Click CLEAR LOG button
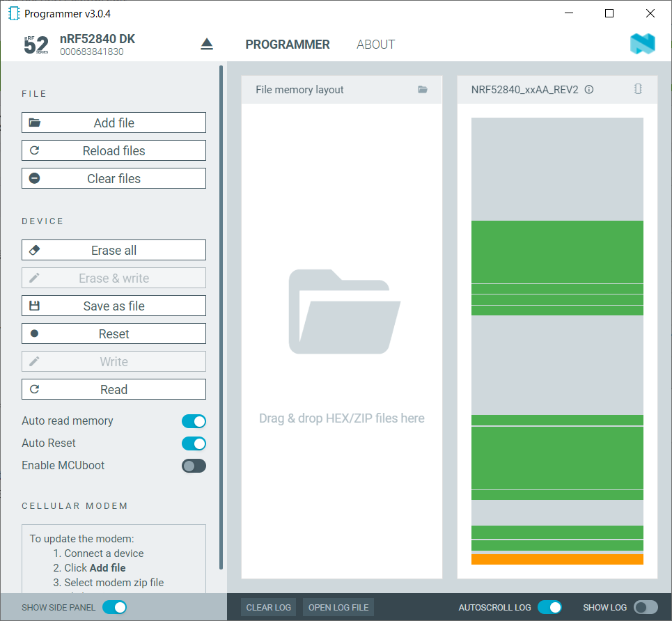Viewport: 672px width, 621px height. point(268,607)
